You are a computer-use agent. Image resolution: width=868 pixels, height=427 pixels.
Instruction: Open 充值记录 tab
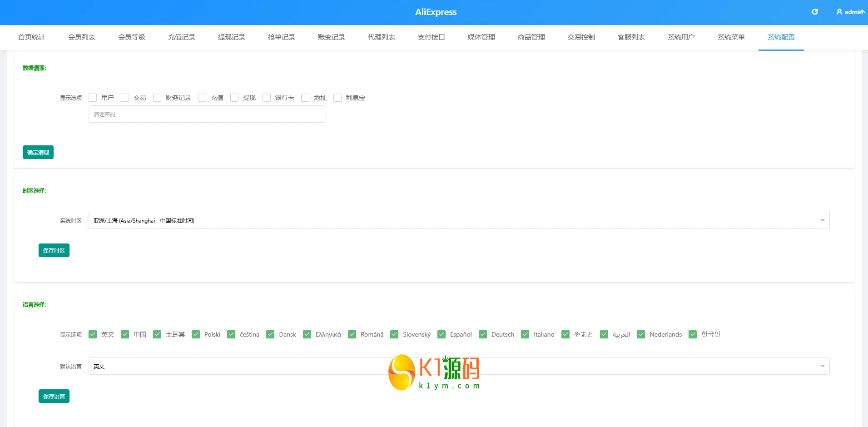click(x=182, y=37)
